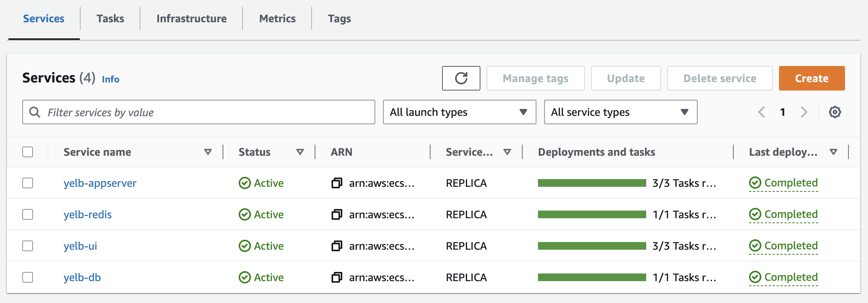Click yelb-appserver tasks progress bar

(x=592, y=183)
